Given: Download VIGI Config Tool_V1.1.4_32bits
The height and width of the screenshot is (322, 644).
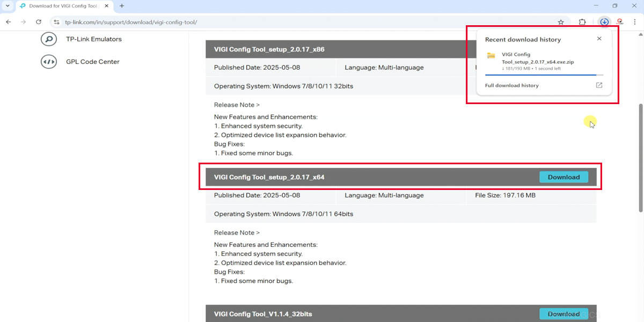Looking at the screenshot, I should pos(563,314).
